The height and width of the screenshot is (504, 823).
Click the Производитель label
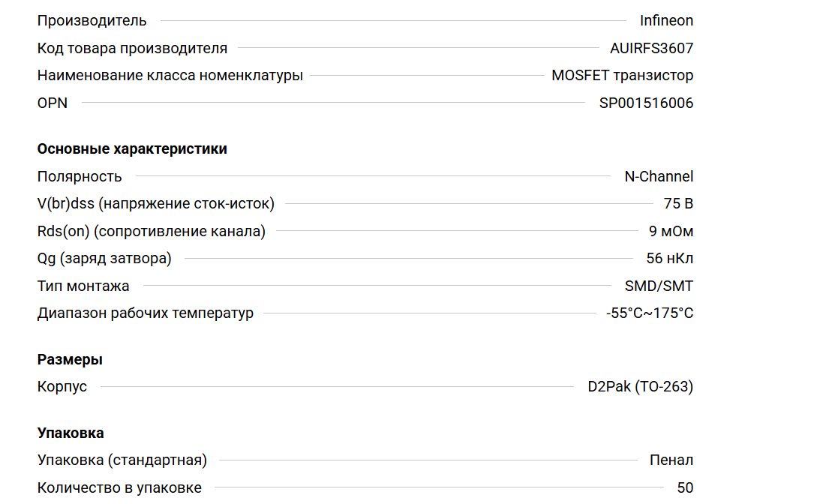click(92, 20)
